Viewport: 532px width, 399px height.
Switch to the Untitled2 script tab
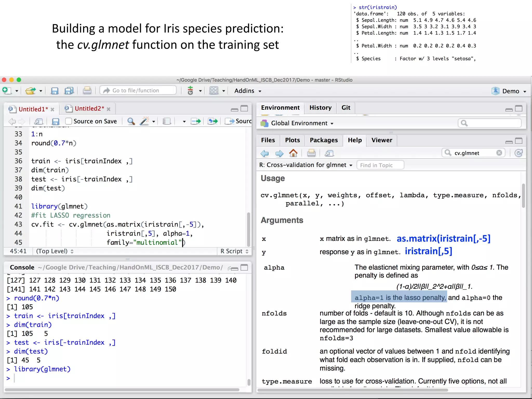pos(89,109)
